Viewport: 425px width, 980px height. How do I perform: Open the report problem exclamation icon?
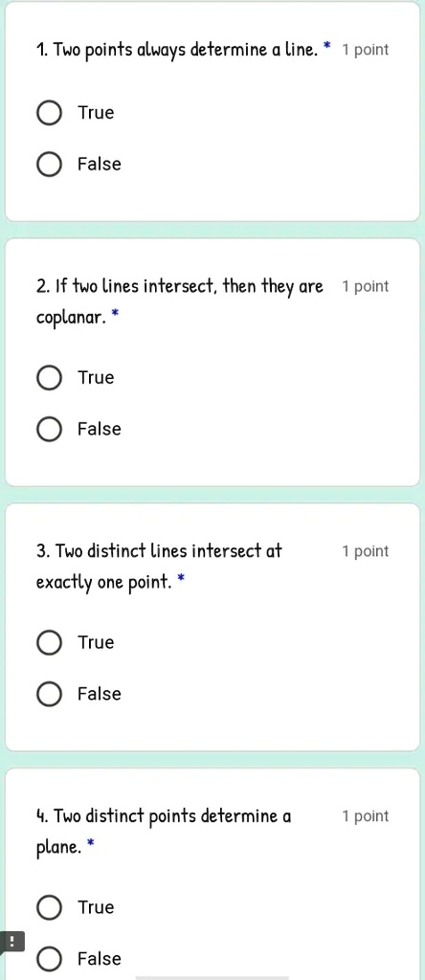11,941
